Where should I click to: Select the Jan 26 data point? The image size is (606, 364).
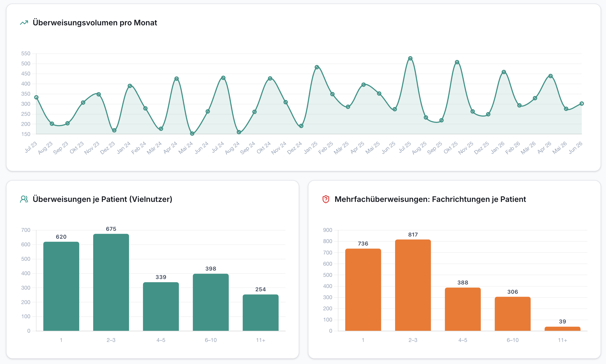504,72
